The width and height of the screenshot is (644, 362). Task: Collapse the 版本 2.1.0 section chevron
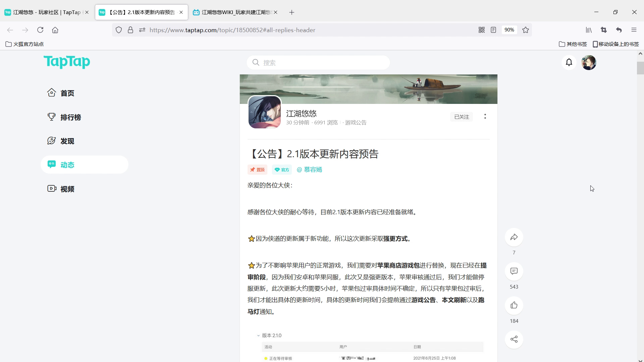coord(259,336)
